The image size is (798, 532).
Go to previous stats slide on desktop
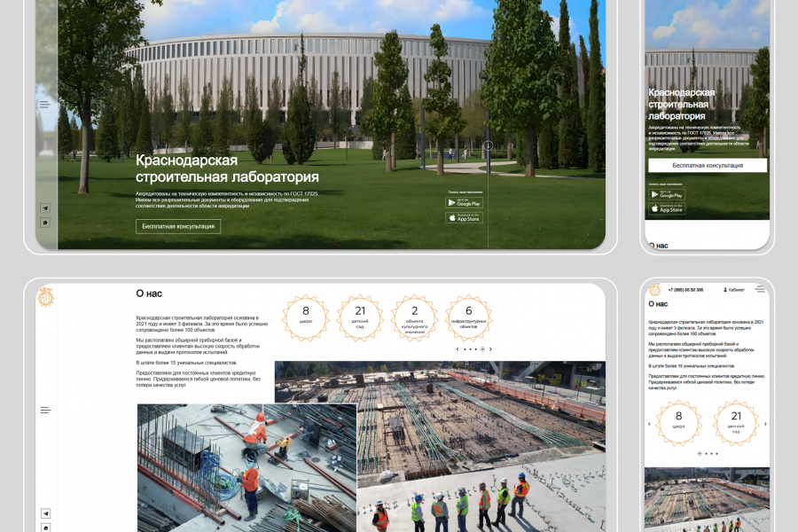coord(458,349)
